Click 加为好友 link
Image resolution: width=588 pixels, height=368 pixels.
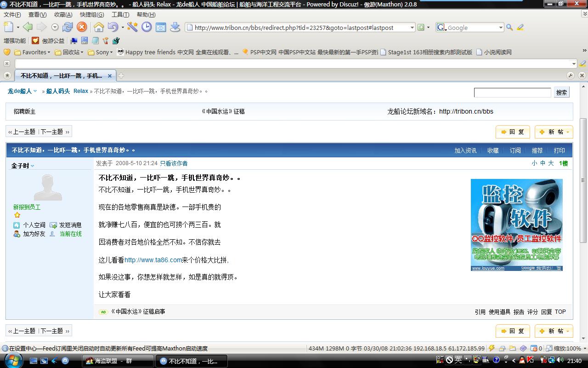pyautogui.click(x=34, y=234)
